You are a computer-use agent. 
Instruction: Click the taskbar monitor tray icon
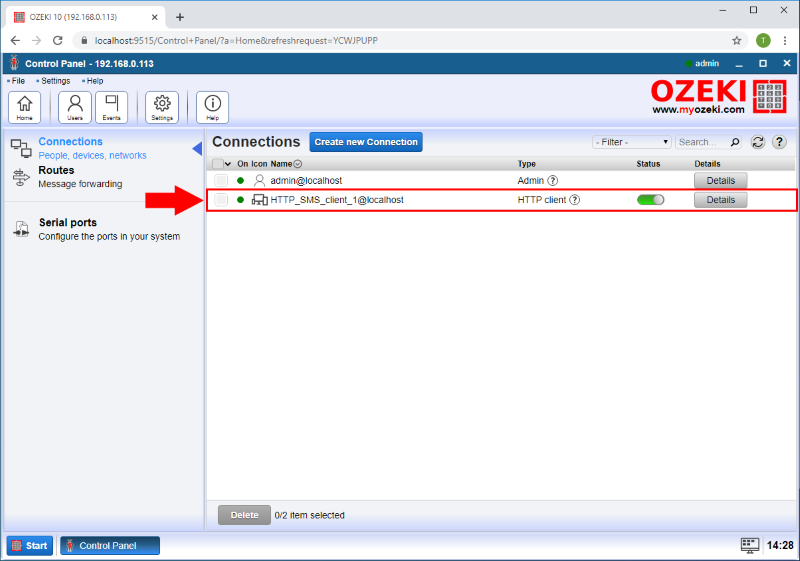[749, 545]
